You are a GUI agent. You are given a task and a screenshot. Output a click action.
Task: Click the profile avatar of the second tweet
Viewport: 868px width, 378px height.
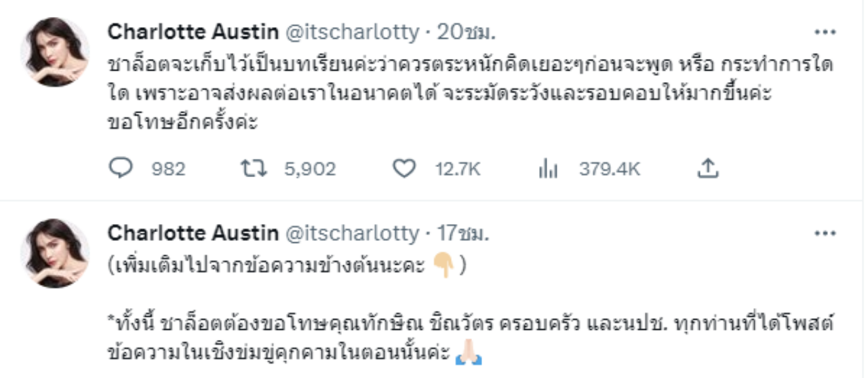pyautogui.click(x=56, y=253)
